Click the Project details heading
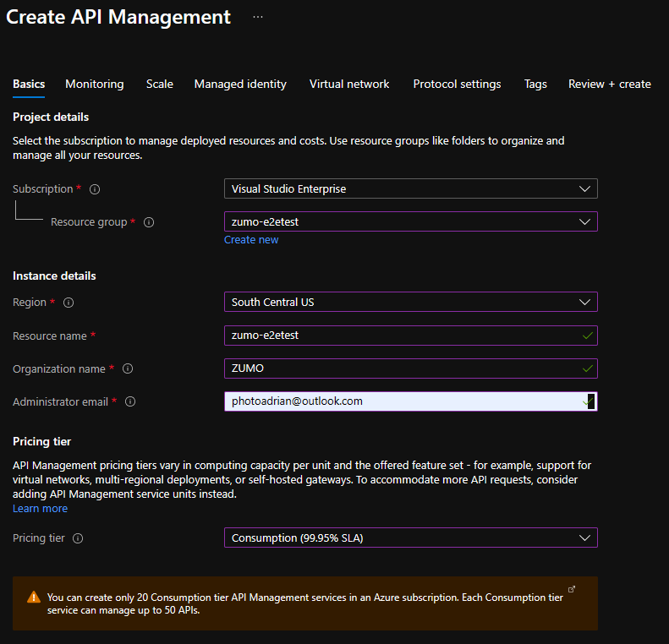This screenshot has height=644, width=669. 51,117
